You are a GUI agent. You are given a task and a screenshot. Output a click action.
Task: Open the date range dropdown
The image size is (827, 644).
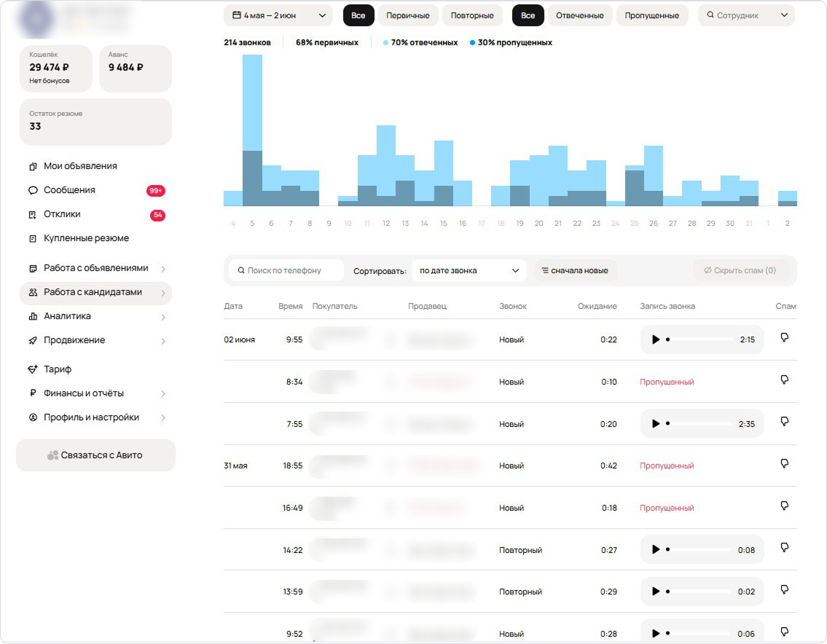[x=278, y=15]
